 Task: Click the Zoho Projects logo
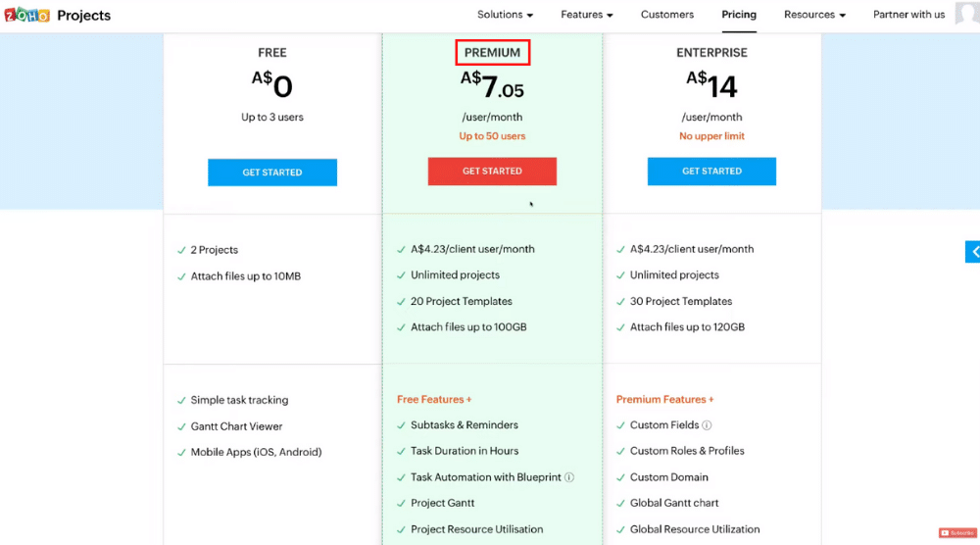coord(58,15)
